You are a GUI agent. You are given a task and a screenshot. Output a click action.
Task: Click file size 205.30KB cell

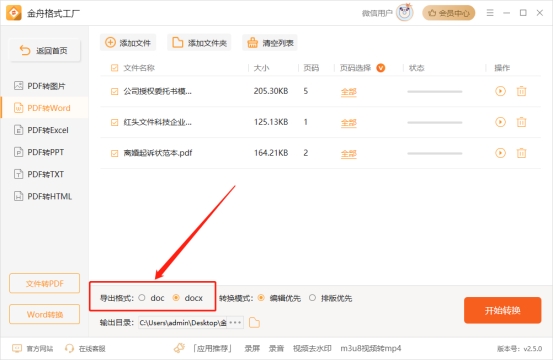[271, 91]
